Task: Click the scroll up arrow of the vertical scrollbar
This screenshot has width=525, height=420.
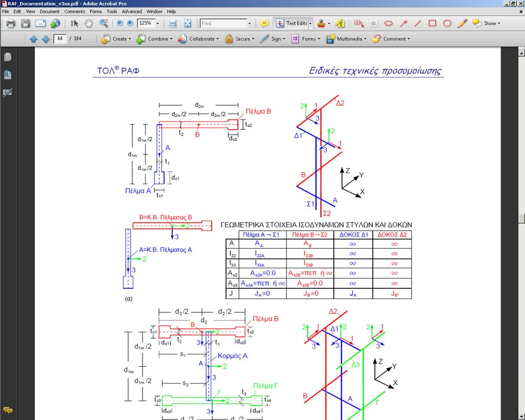Action: [x=521, y=53]
